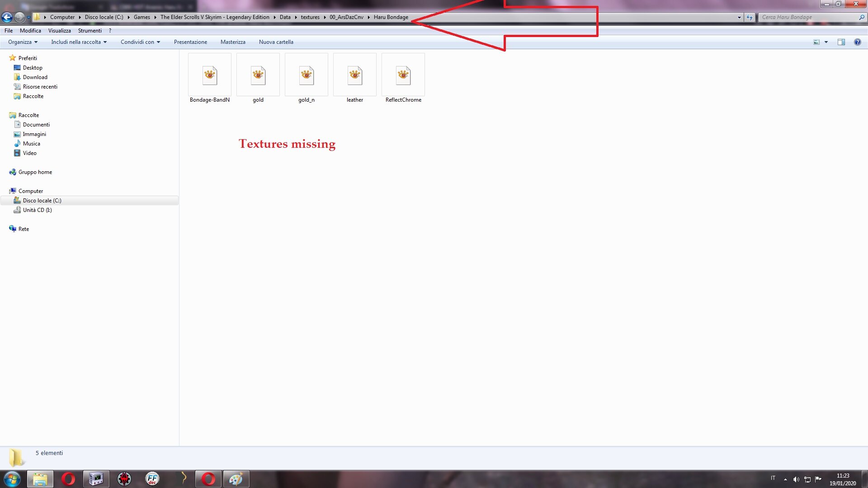Click the search magnifier icon
The image size is (868, 488).
point(862,17)
